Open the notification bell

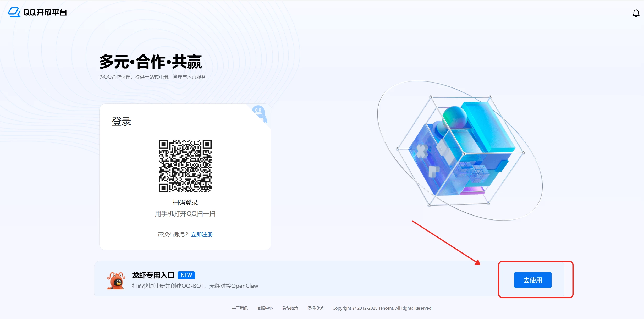(636, 13)
